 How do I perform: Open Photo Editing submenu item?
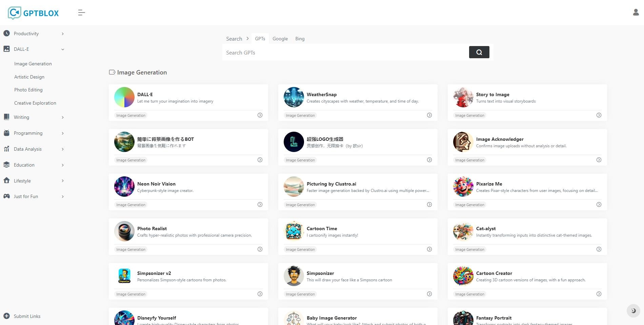pos(28,90)
